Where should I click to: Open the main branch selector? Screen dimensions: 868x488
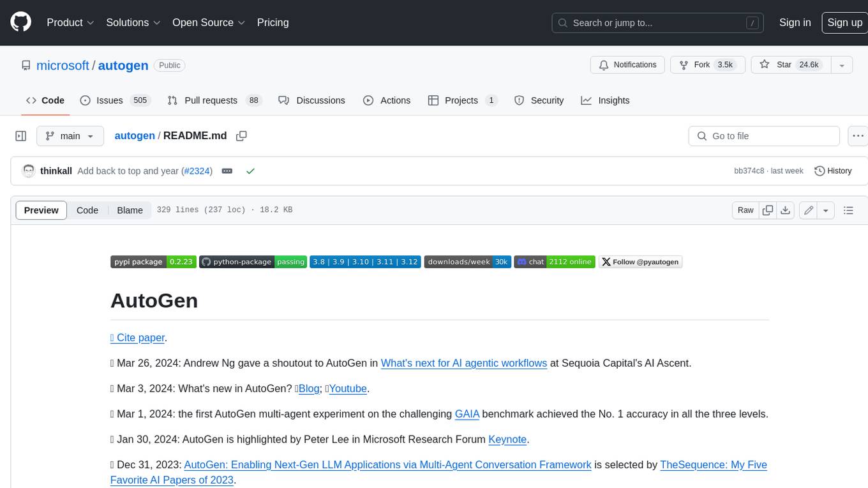click(70, 136)
